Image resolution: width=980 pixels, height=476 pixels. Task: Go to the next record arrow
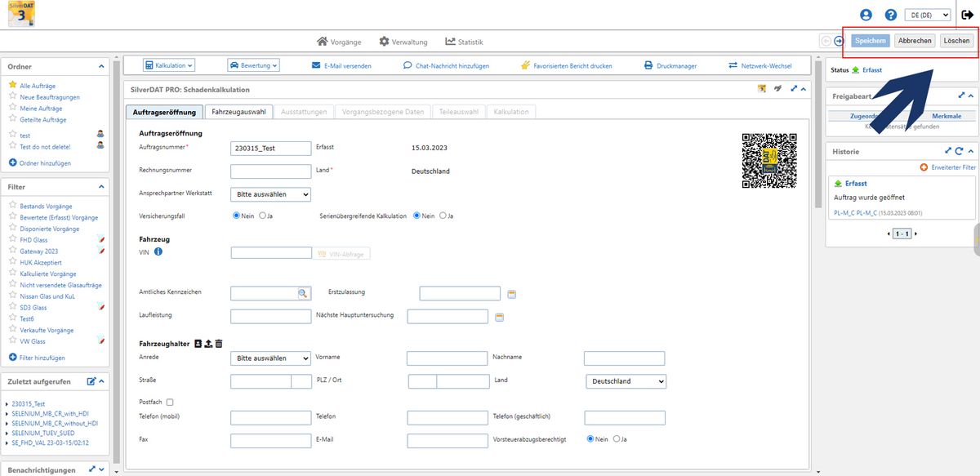(839, 41)
